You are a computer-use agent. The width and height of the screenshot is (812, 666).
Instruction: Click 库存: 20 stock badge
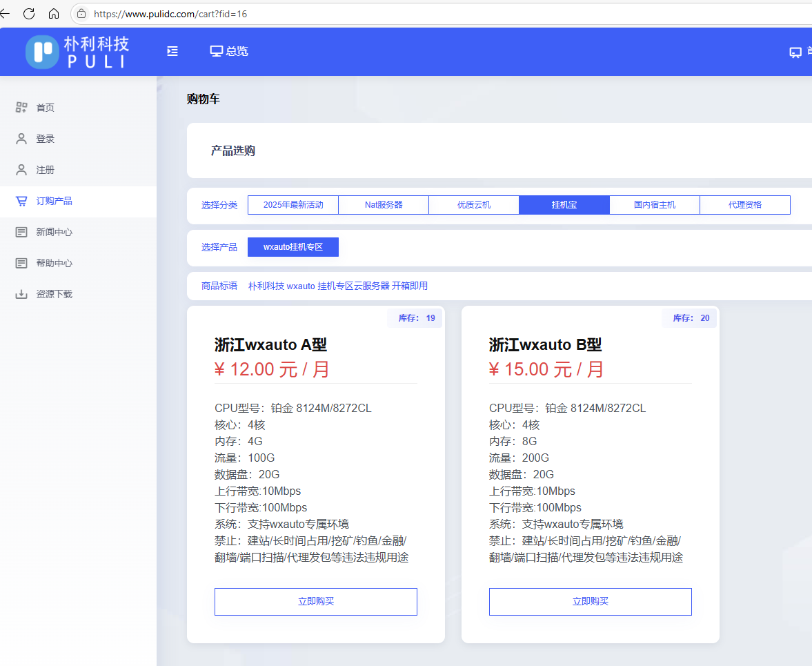[x=691, y=318]
